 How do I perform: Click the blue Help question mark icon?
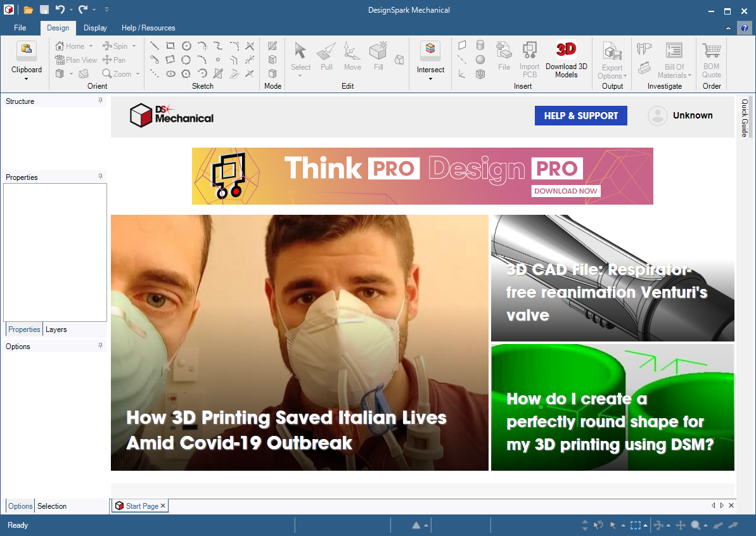tap(745, 28)
